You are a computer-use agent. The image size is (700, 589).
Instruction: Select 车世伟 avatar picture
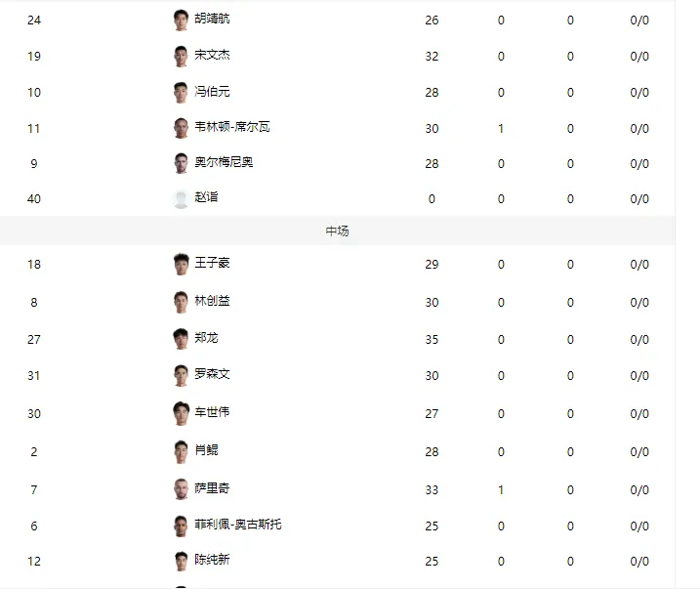pos(181,413)
